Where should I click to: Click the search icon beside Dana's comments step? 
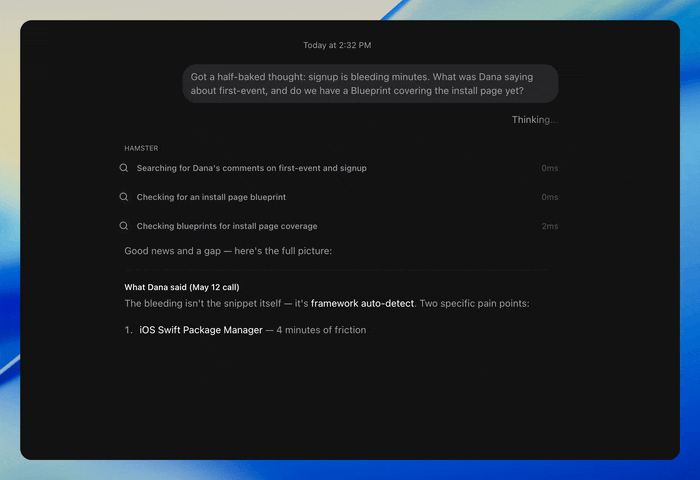(x=124, y=168)
